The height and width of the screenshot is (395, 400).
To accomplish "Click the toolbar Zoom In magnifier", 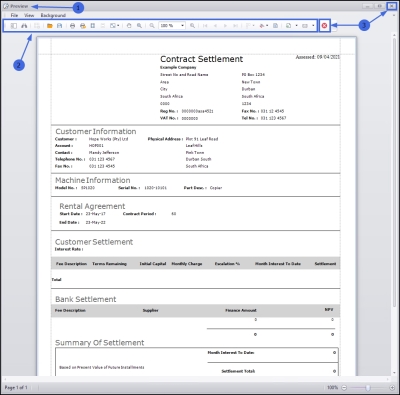I will click(192, 26).
